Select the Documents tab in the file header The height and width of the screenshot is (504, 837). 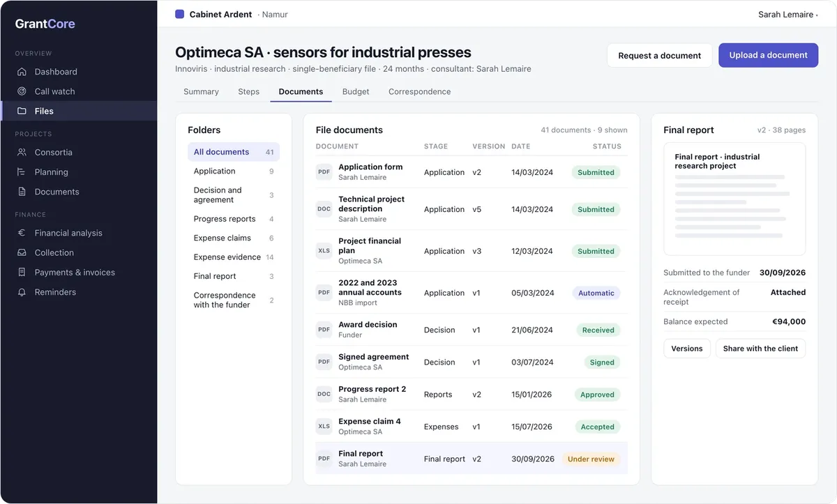click(301, 91)
